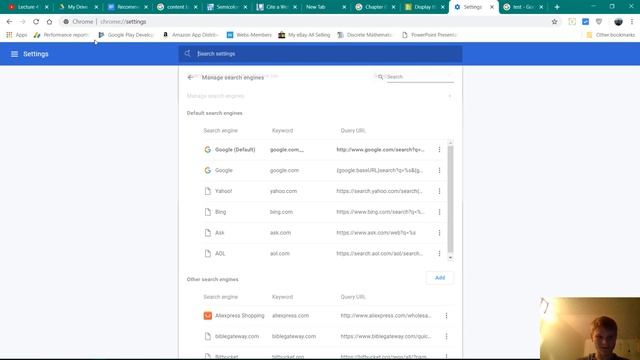Open the Google Play Developer bookmark
Viewport: 640px width, 360px height.
pyautogui.click(x=126, y=35)
